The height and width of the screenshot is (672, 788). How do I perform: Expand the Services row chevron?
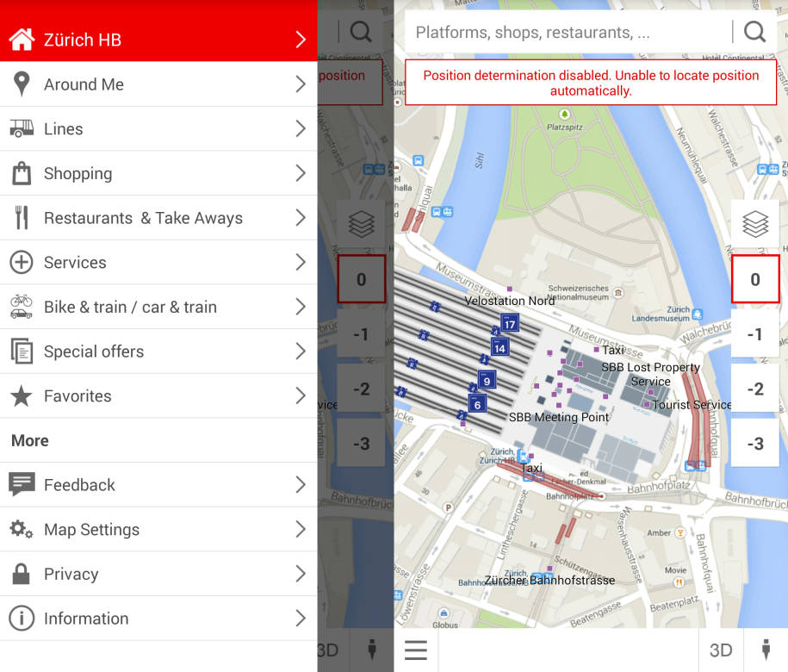click(x=301, y=262)
